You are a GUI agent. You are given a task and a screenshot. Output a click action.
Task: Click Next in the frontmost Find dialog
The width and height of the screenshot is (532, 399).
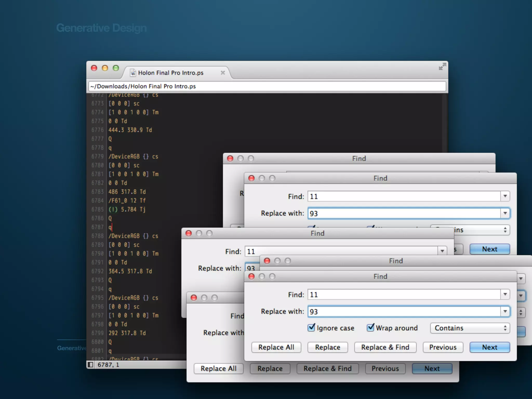(x=490, y=347)
